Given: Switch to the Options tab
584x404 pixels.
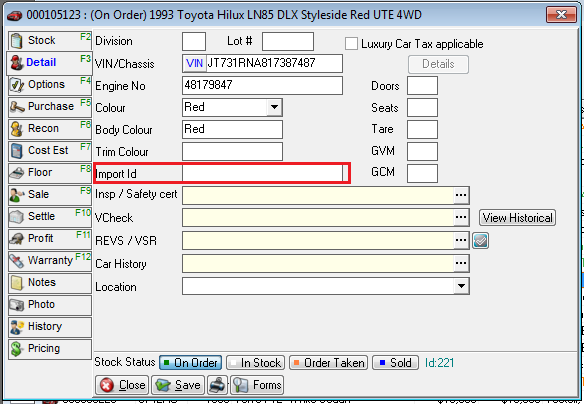Looking at the screenshot, I should [x=50, y=85].
